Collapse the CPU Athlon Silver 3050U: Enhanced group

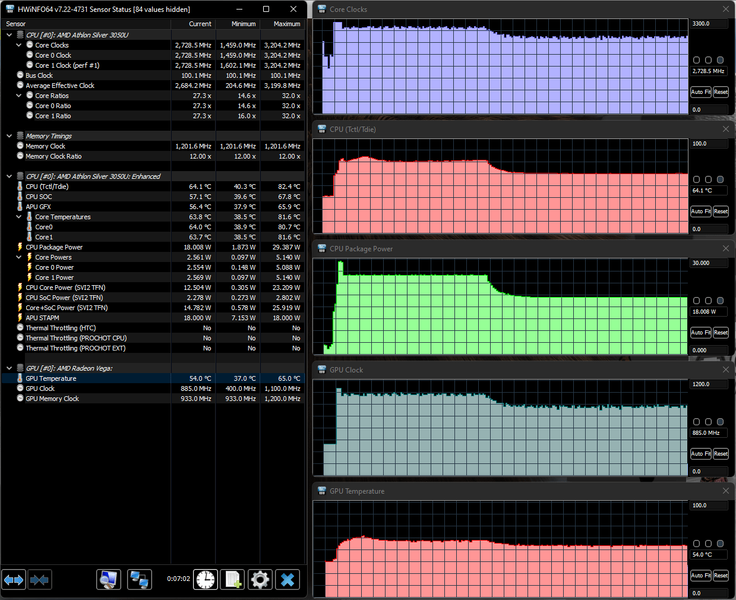(x=9, y=176)
